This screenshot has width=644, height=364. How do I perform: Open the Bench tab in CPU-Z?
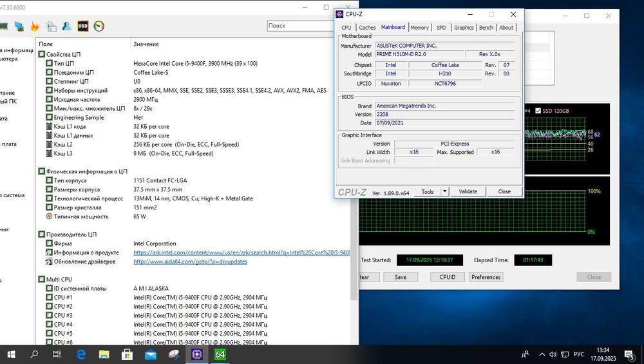pos(486,28)
